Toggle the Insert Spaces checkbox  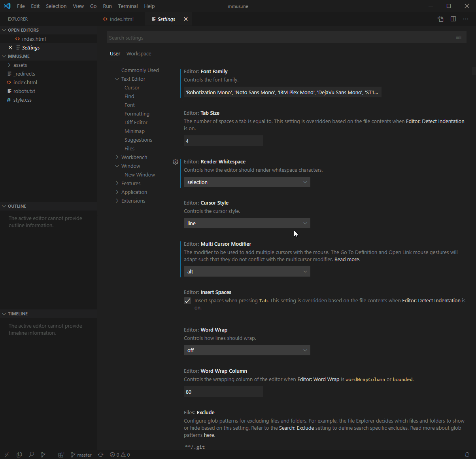(x=187, y=301)
